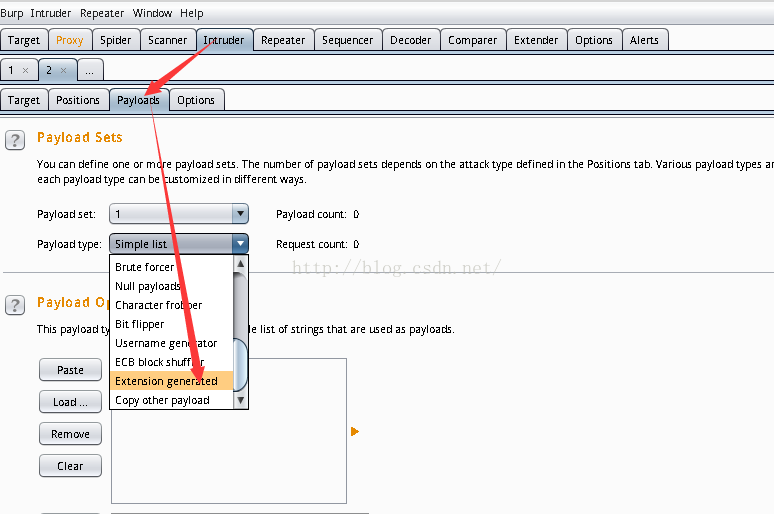
Task: Open the Payloads sub-tab
Action: [x=138, y=100]
